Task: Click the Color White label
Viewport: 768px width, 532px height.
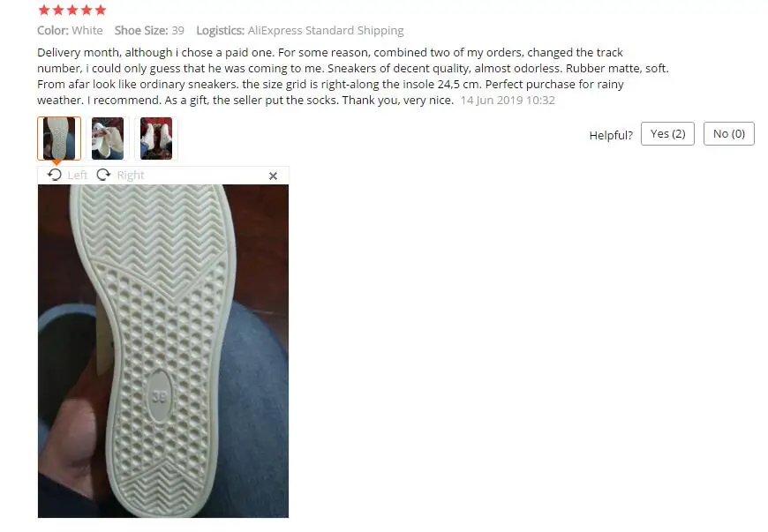Action: pyautogui.click(x=70, y=30)
